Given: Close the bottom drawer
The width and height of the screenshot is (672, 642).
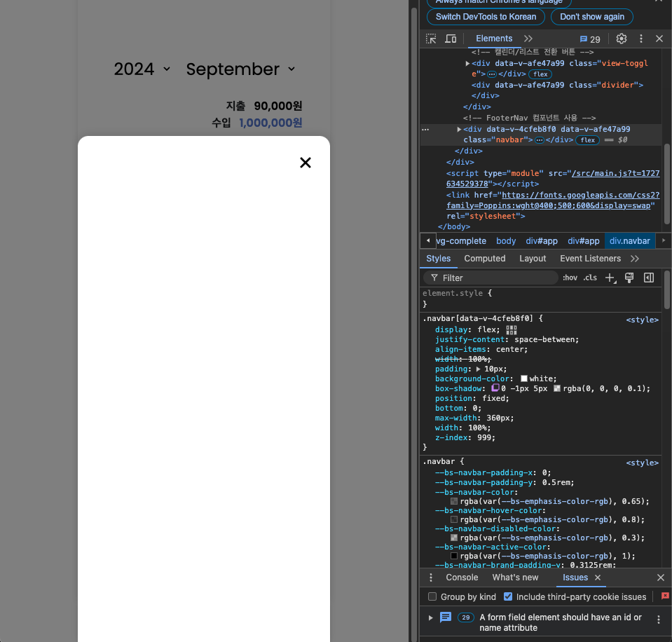Looking at the screenshot, I should 660,578.
